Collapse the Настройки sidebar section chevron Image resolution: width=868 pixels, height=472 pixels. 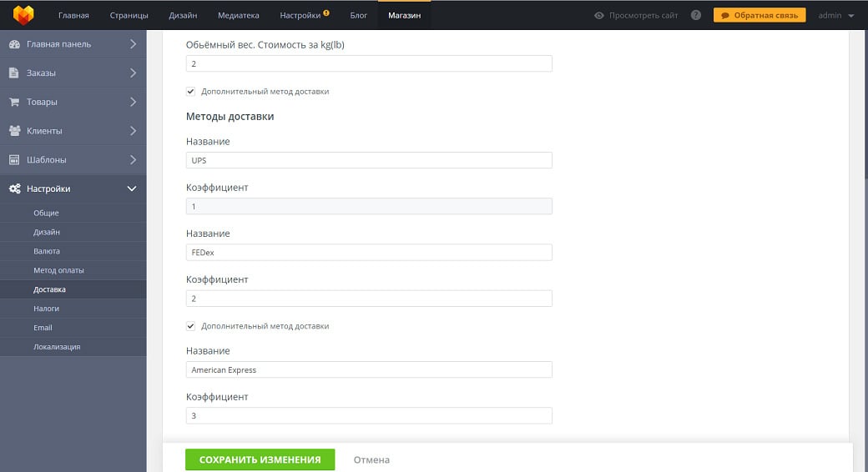point(132,189)
